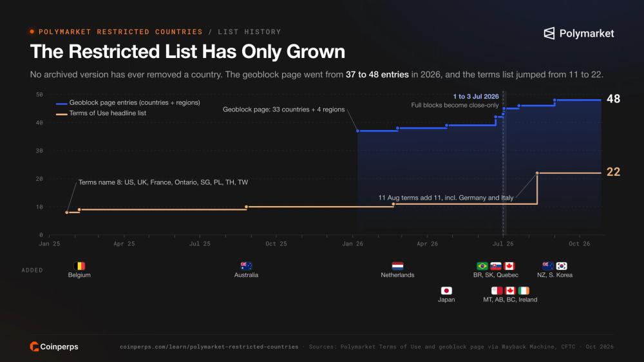Screen dimensions: 644x362
Task: Click the Polymarket logo icon
Action: coord(549,33)
